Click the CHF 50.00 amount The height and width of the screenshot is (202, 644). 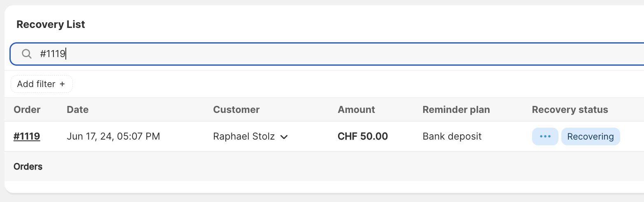363,136
